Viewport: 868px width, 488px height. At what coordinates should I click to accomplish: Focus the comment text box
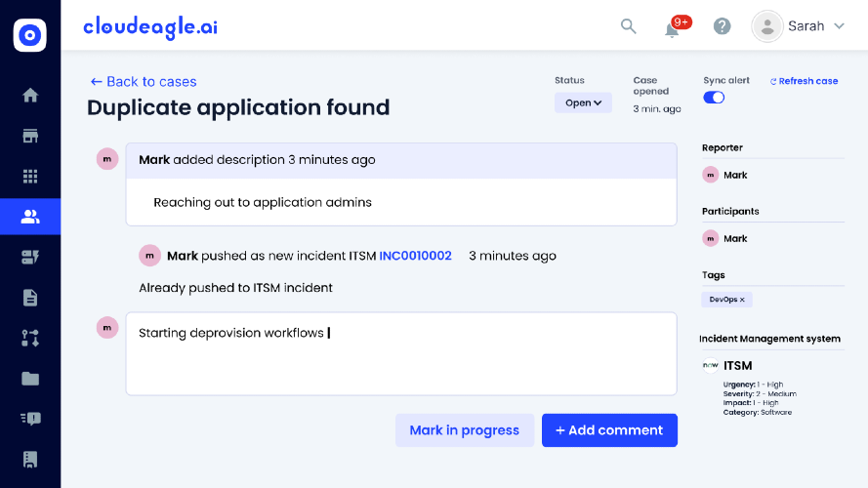tap(401, 353)
